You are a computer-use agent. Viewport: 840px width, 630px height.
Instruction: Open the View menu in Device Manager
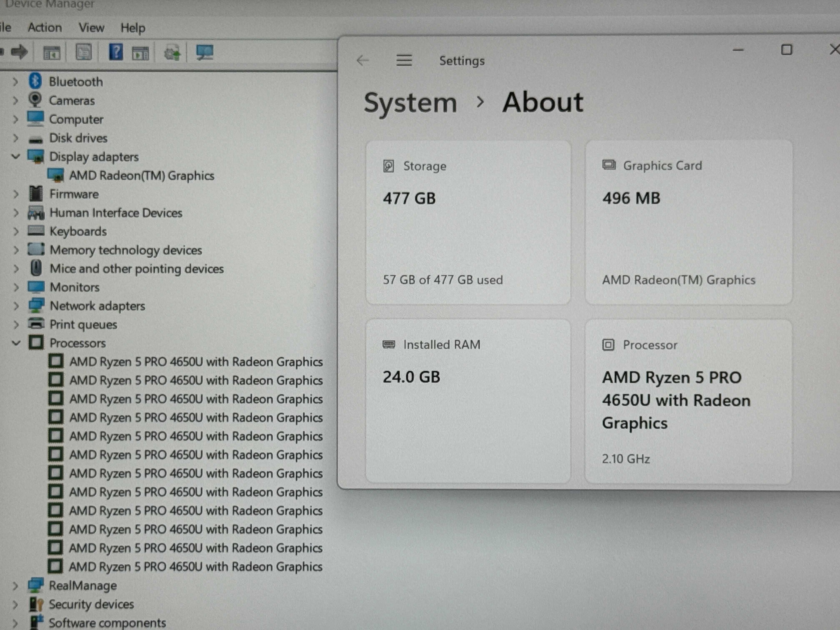[91, 27]
